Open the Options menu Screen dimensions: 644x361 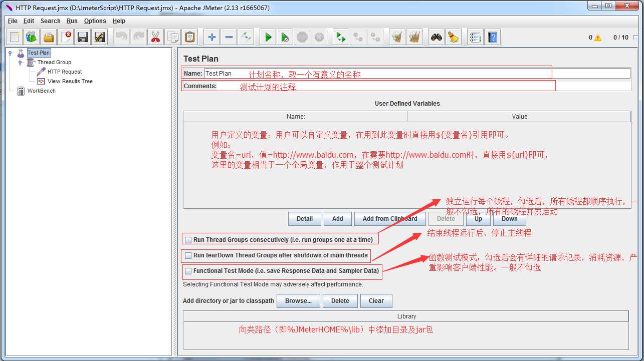pyautogui.click(x=95, y=21)
